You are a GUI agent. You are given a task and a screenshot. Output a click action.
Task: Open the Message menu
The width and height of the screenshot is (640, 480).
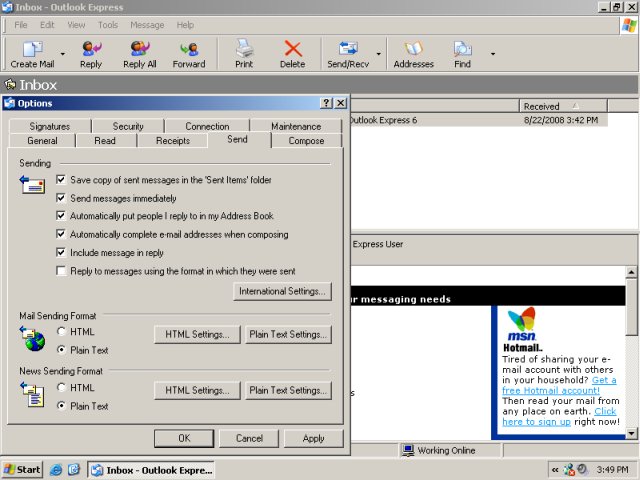click(x=147, y=25)
